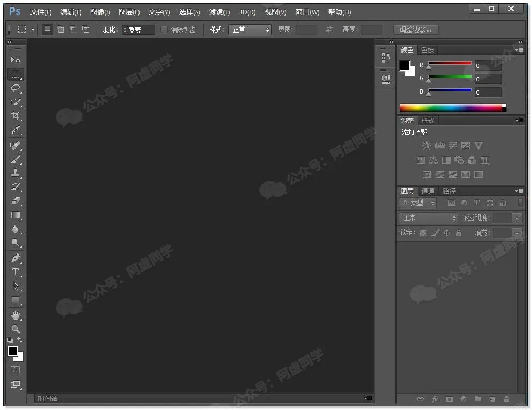Screen dimensions: 532x410
Task: Open the Layers panel flyout menu
Action: [519, 191]
